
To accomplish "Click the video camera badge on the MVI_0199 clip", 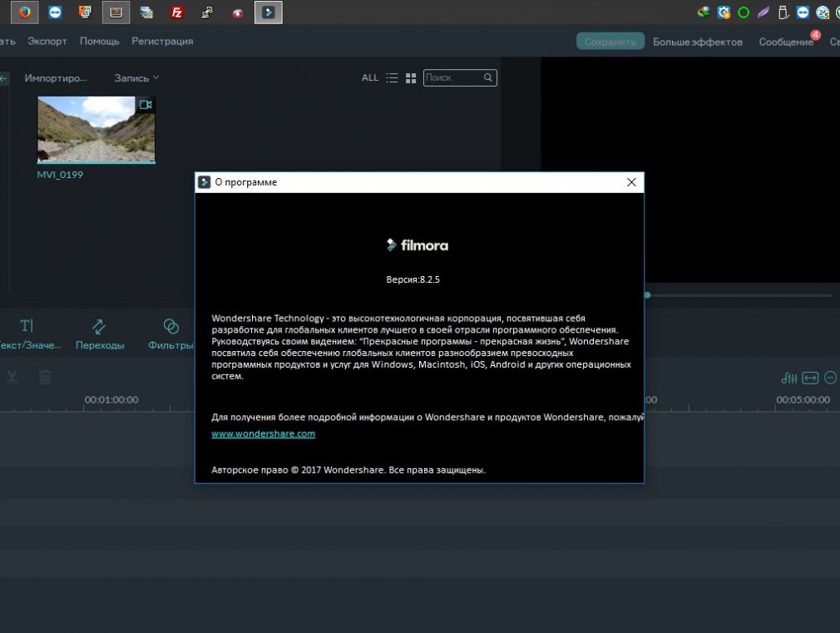I will click(x=146, y=105).
